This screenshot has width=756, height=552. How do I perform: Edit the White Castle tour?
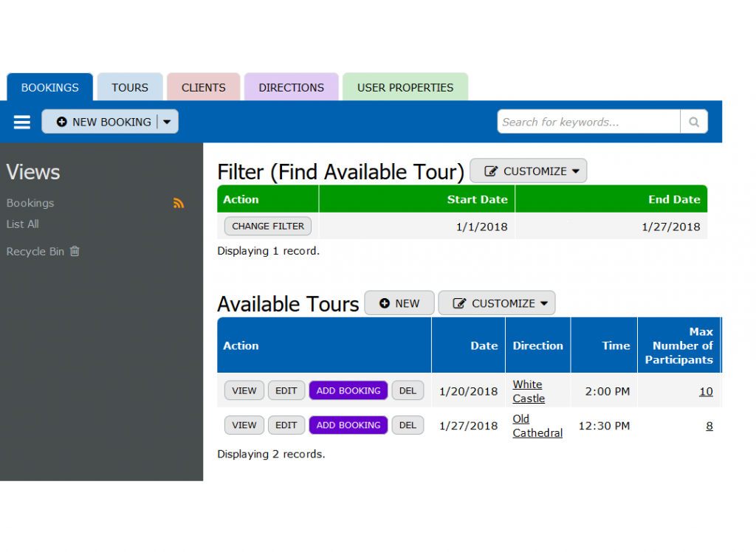tap(286, 391)
